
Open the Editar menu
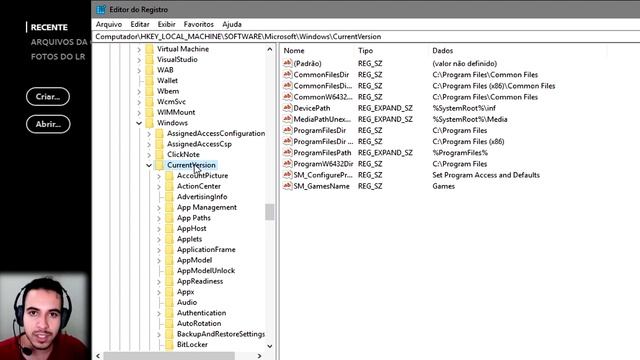(140, 24)
